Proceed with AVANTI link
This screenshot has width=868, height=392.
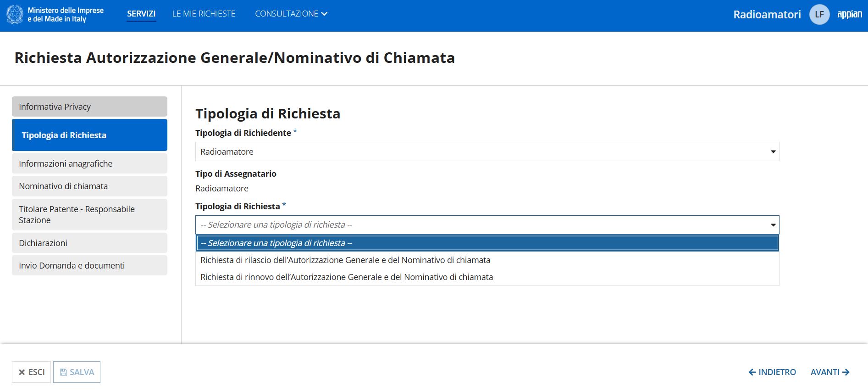830,372
